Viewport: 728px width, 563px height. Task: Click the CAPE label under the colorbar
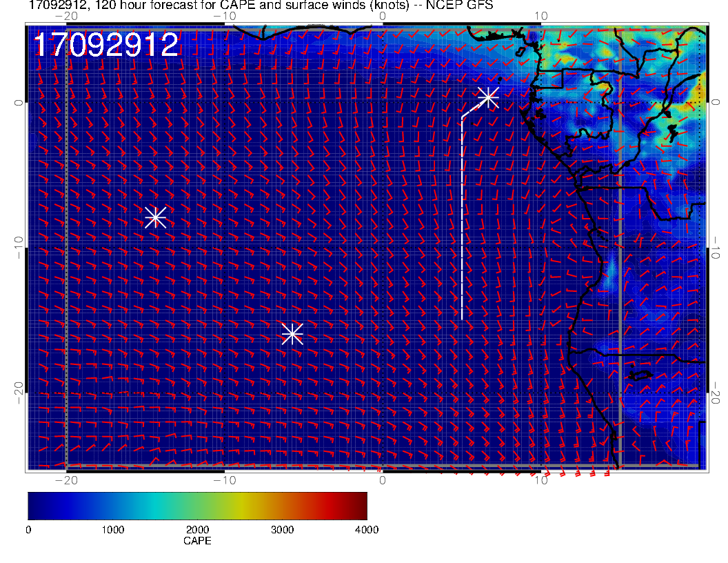pos(197,542)
